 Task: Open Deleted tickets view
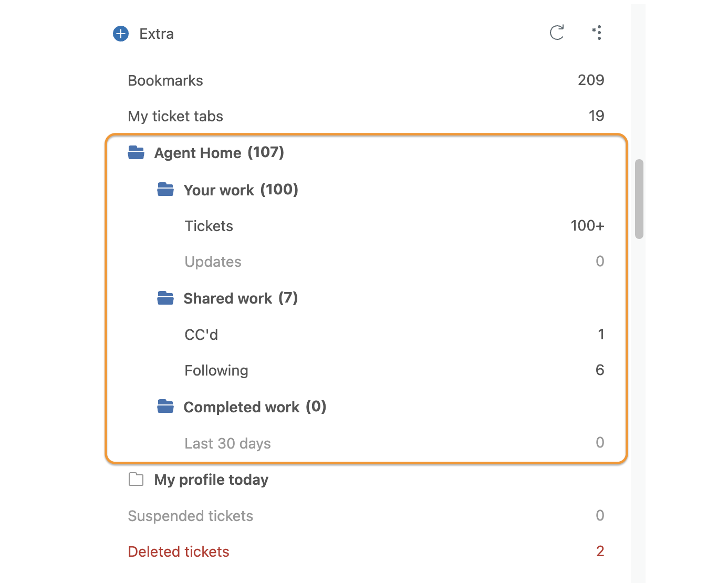[366, 551]
